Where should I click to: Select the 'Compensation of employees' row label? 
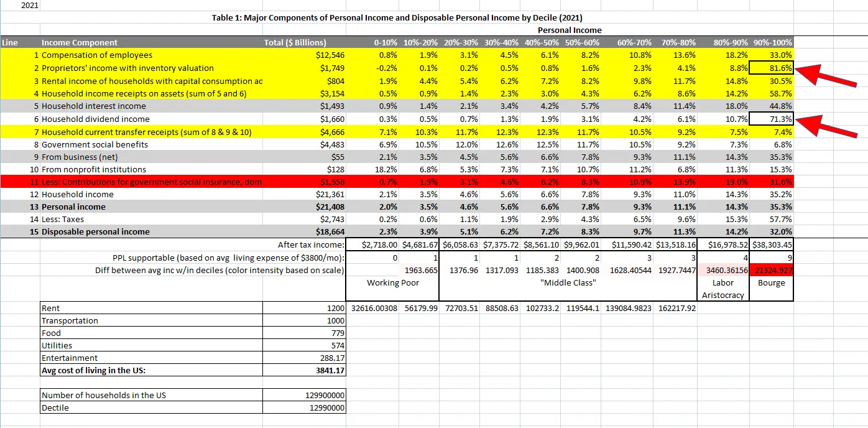96,55
